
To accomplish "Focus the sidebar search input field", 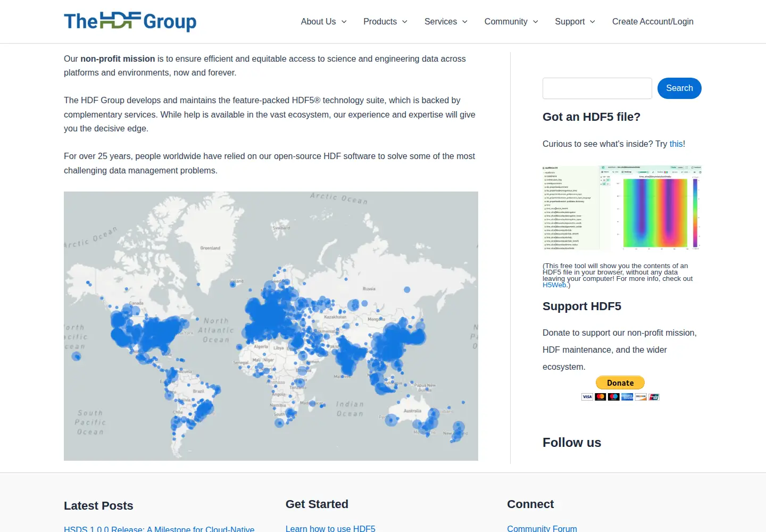I will [597, 88].
